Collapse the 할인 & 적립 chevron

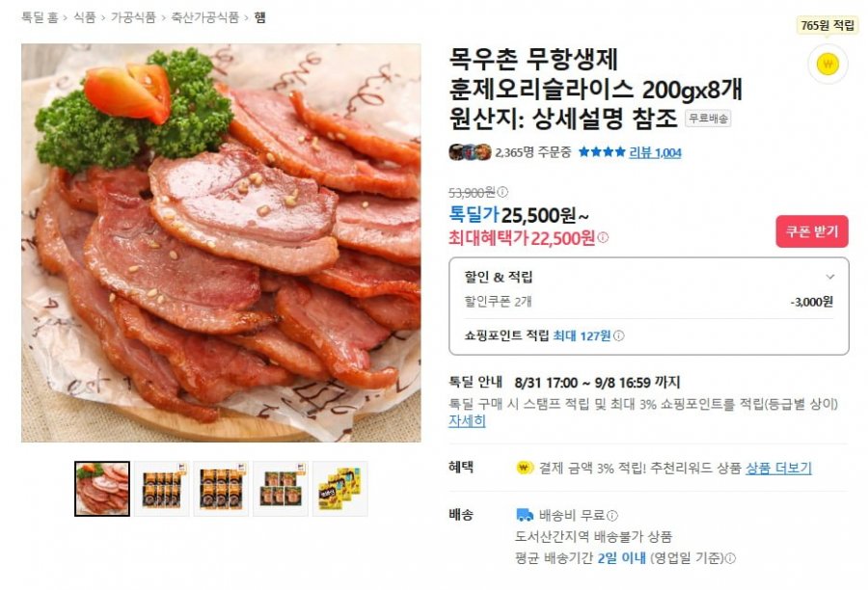pos(829,277)
